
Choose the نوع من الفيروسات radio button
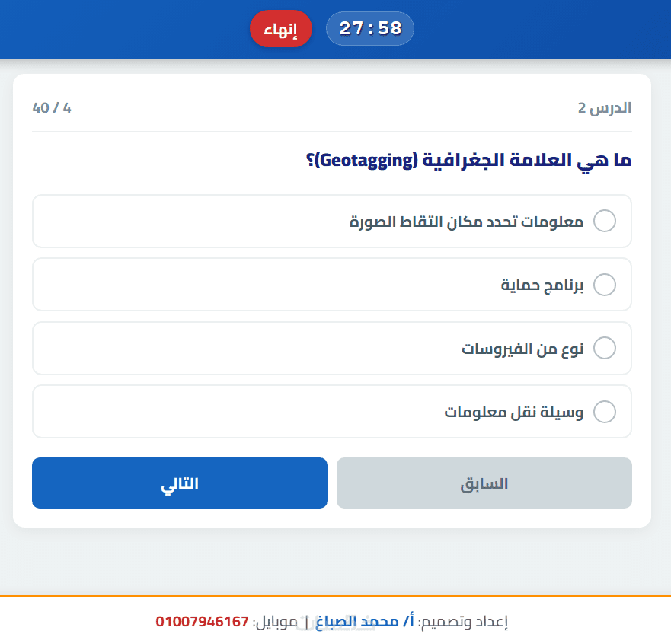604,349
